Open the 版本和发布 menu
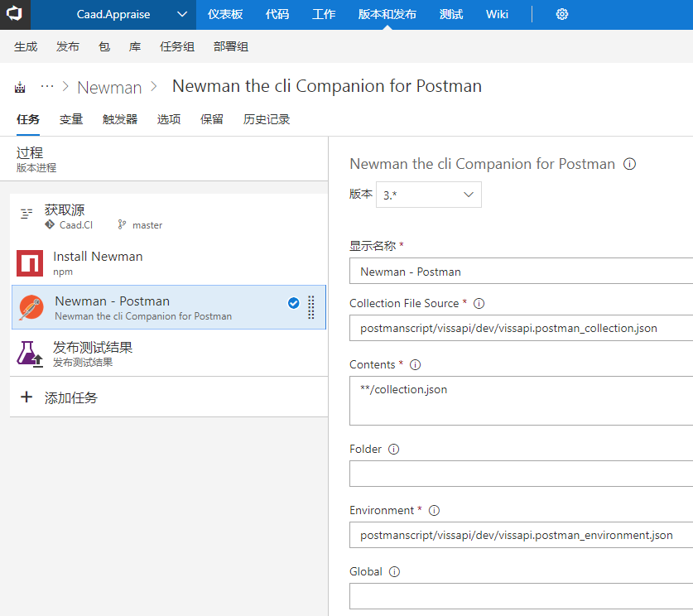This screenshot has width=693, height=616. click(x=387, y=15)
